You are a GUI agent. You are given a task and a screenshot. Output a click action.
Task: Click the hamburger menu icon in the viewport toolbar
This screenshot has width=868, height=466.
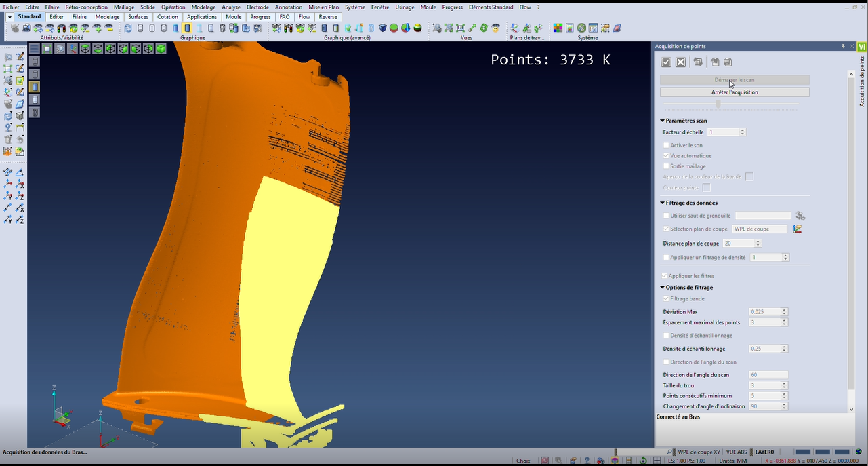[x=35, y=49]
